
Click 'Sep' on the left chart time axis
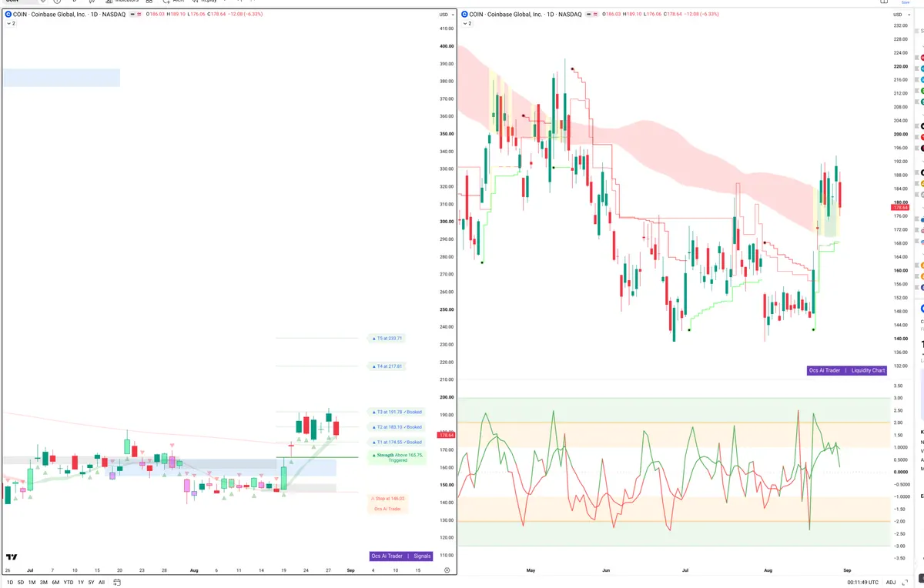pos(350,570)
